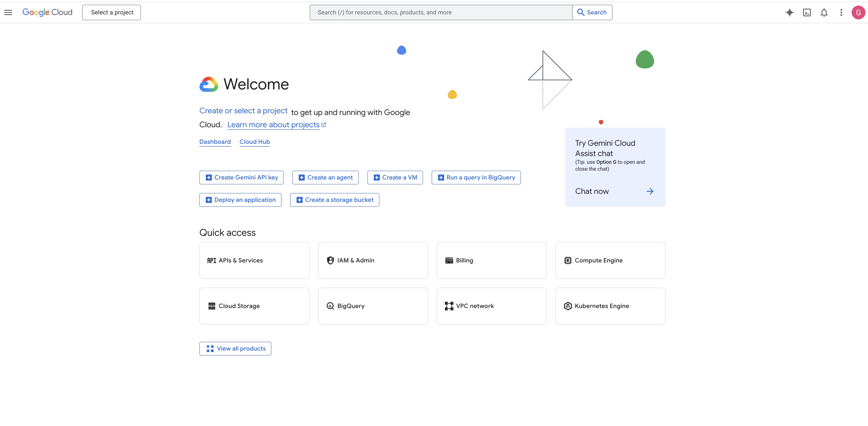Screen dimensions: 868x426
Task: Click the Chat now text
Action: 592,191
